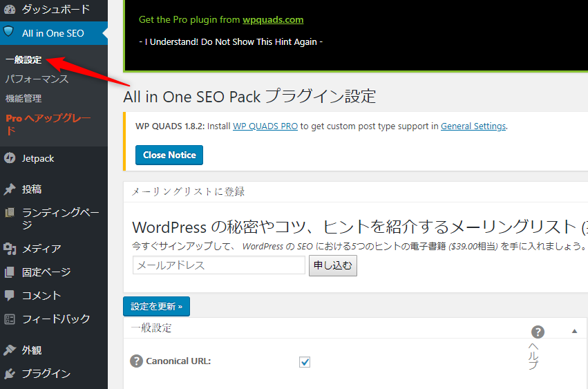Click the Dashboard gauge icon
The height and width of the screenshot is (389, 588).
coord(10,10)
